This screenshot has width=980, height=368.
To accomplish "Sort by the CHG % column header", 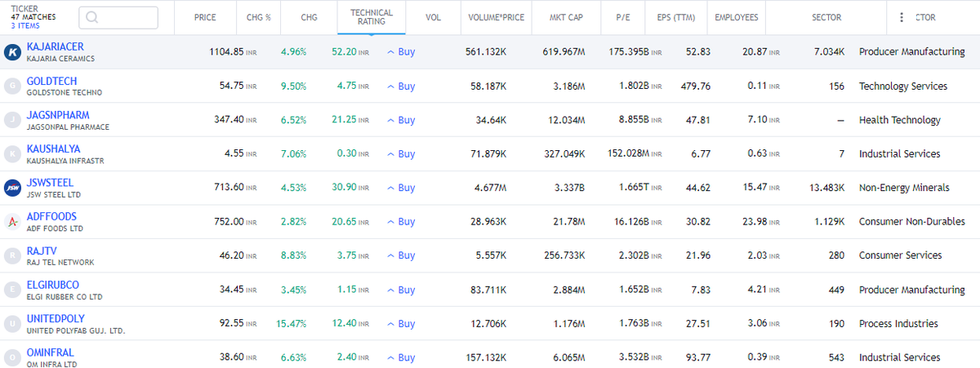I will tap(258, 17).
